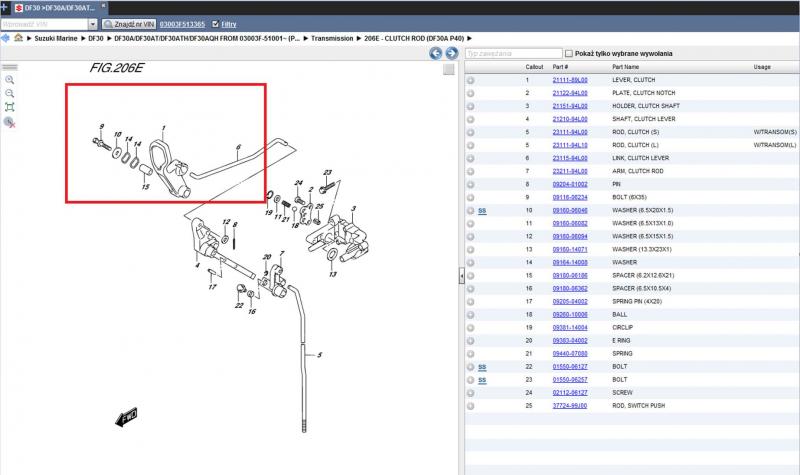The image size is (800, 475).
Task: Click the zoom in magnifier icon
Action: [9, 79]
